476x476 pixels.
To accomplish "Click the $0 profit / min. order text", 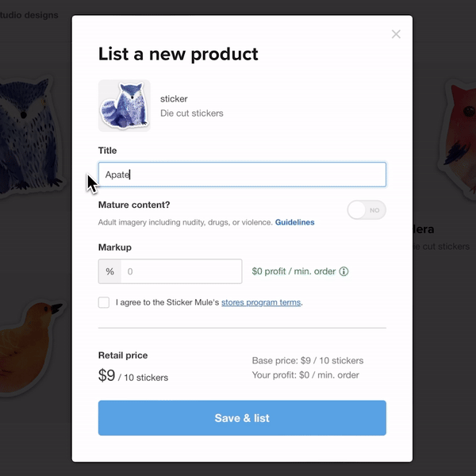I will [294, 271].
